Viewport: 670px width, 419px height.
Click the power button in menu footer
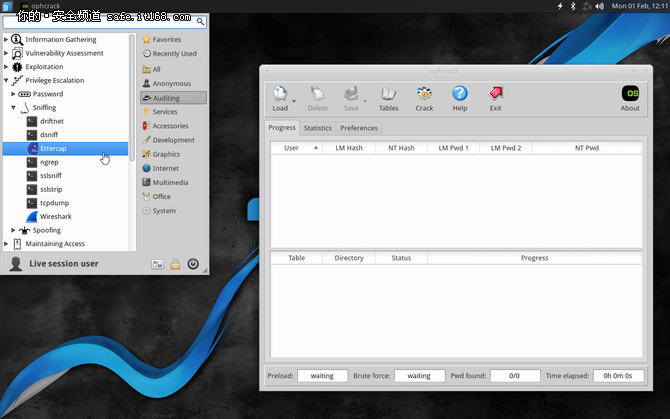(x=193, y=264)
